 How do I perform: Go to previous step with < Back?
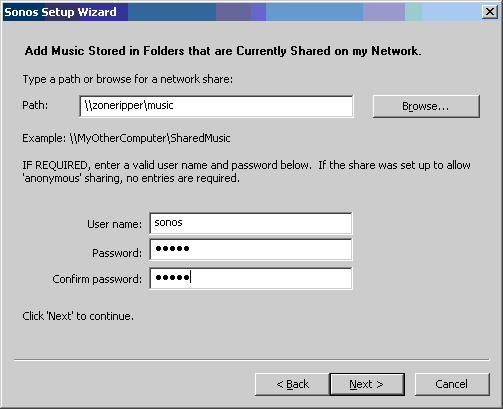tap(292, 384)
